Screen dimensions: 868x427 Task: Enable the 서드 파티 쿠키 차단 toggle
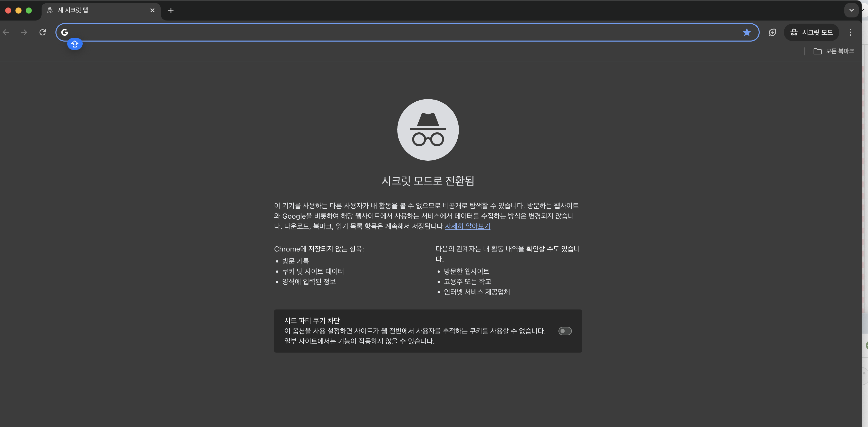pyautogui.click(x=565, y=331)
